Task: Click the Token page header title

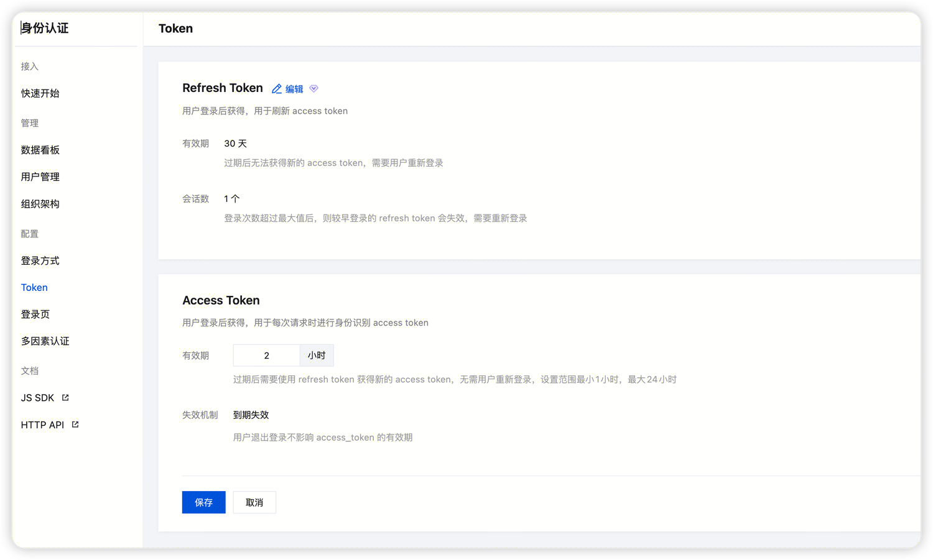Action: pyautogui.click(x=175, y=29)
